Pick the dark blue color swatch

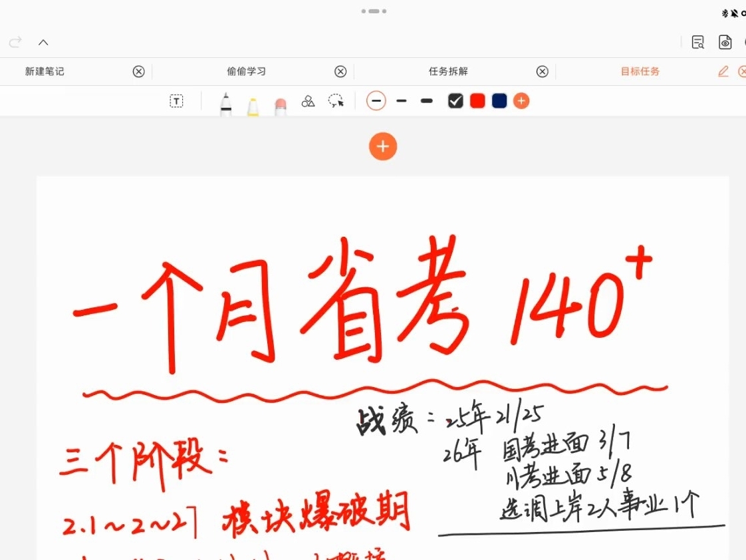pos(499,101)
